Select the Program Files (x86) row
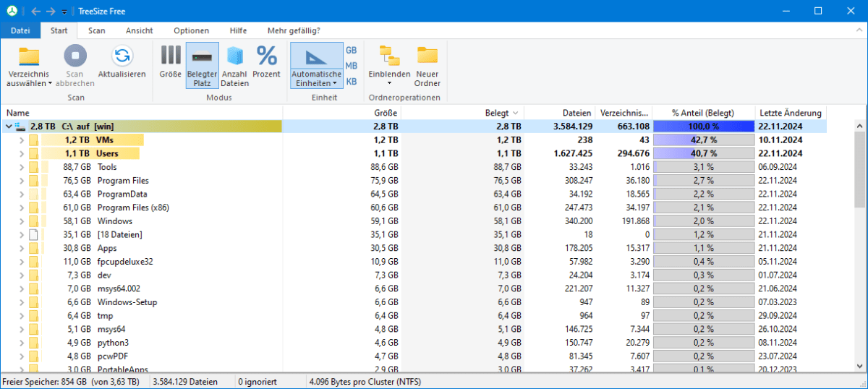868x389 pixels. (x=413, y=208)
